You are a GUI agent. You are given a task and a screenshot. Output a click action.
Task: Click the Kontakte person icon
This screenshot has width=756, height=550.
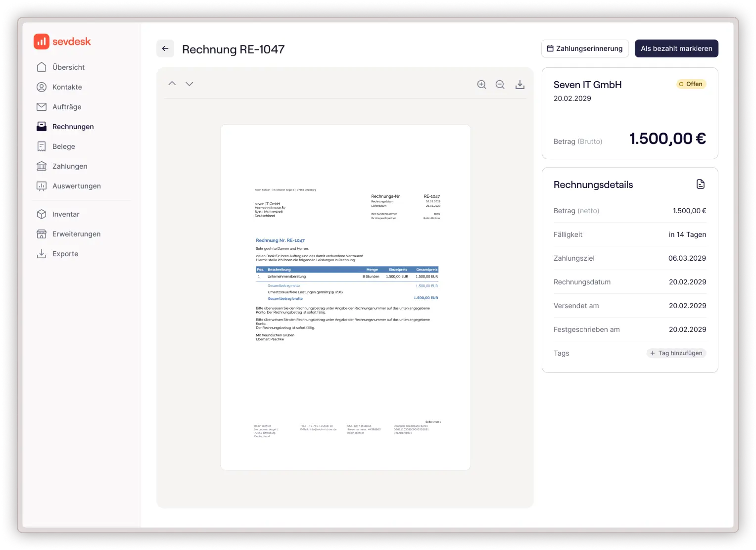[x=42, y=87]
